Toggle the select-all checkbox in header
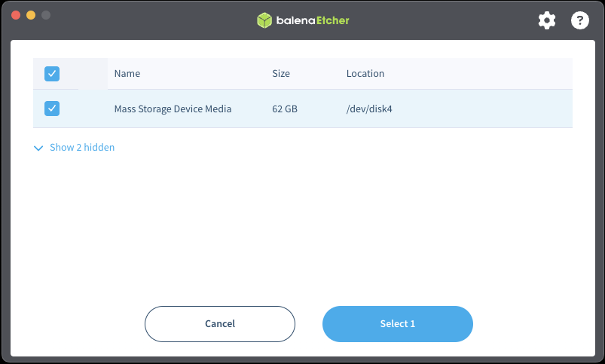The width and height of the screenshot is (605, 364). click(x=52, y=74)
